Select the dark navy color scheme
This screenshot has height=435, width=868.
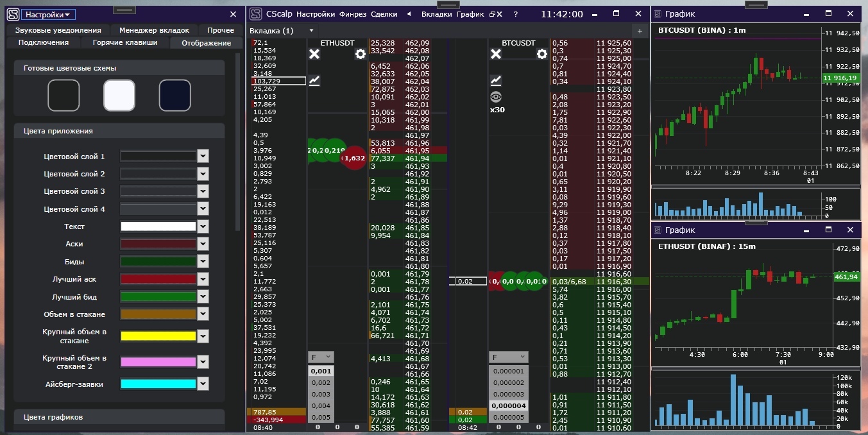[x=175, y=96]
